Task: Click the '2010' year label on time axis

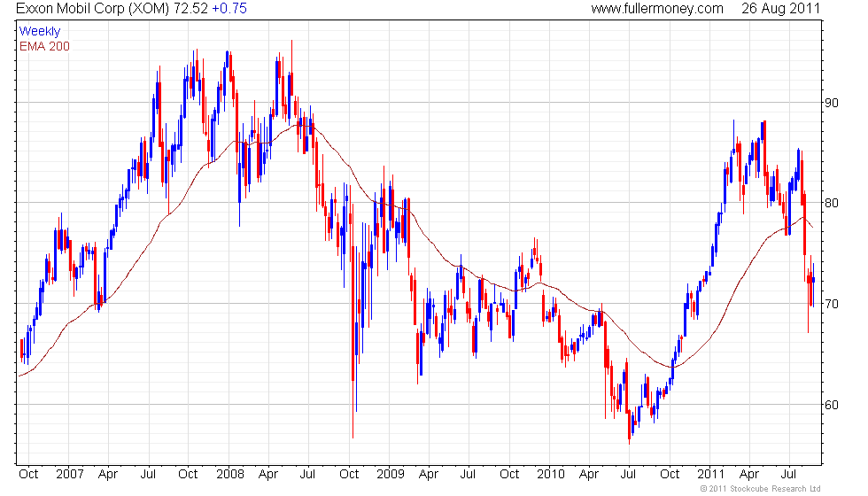Action: [551, 475]
